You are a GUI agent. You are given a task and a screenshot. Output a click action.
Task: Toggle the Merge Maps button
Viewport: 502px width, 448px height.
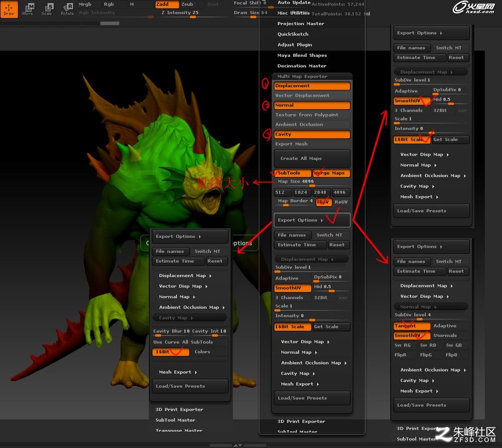(x=331, y=173)
